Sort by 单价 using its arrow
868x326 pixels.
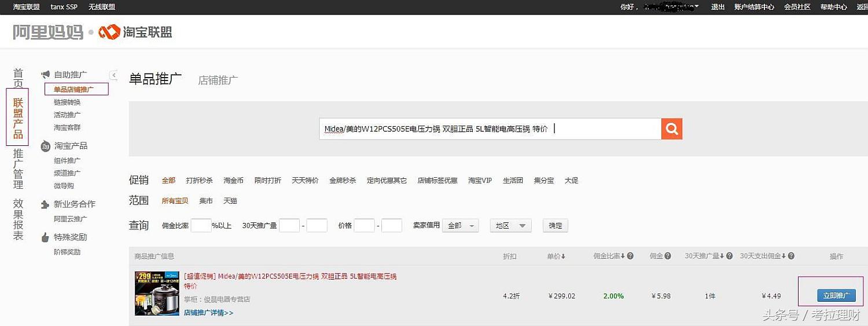point(564,256)
